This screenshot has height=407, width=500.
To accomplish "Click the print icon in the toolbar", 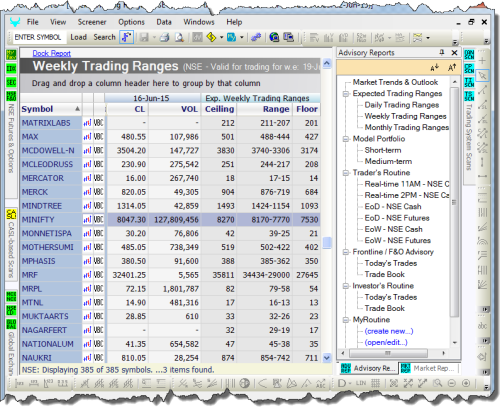I will (165, 37).
